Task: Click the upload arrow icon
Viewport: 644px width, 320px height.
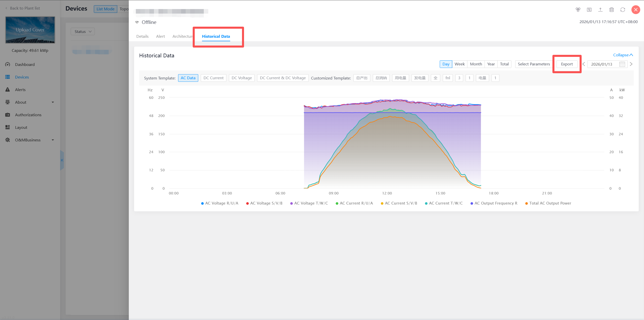Action: 600,10
